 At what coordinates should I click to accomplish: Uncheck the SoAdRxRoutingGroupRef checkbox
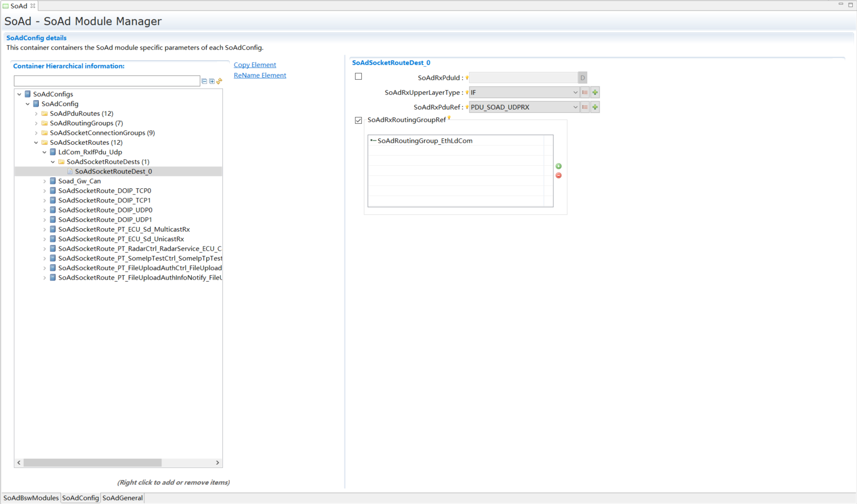click(359, 120)
